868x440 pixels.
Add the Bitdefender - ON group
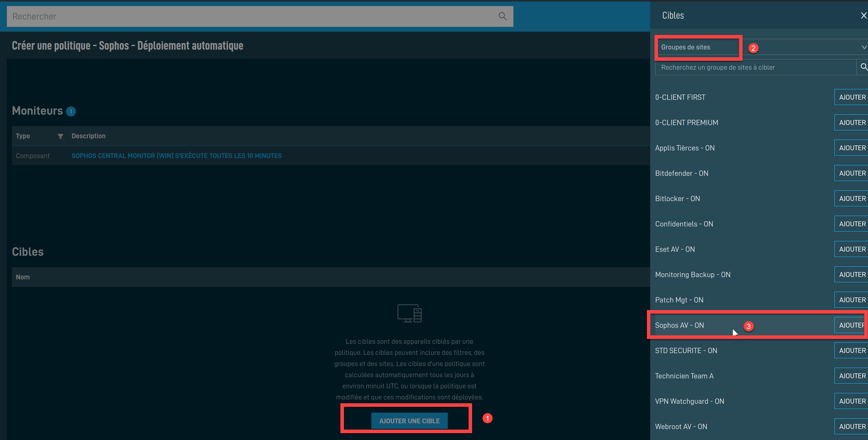click(x=852, y=173)
